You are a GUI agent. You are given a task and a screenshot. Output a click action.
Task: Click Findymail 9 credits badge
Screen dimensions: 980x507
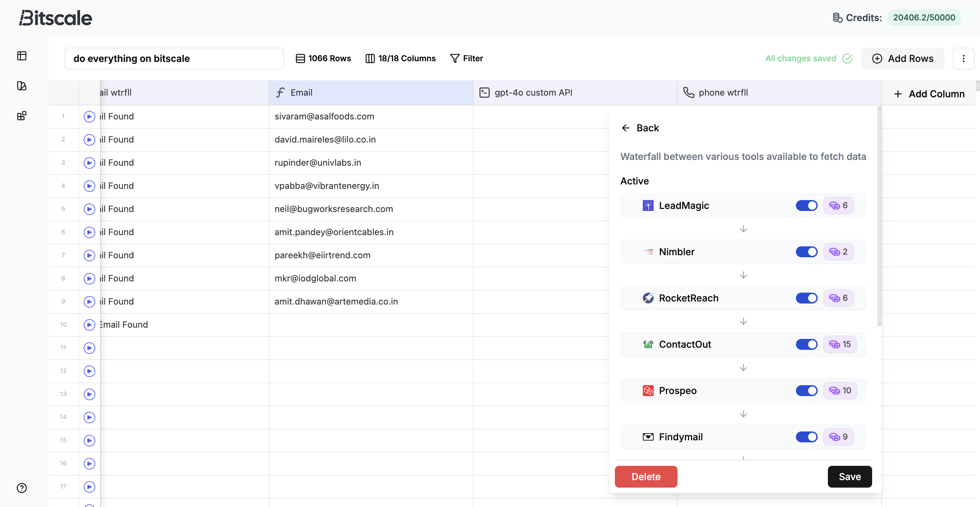point(838,437)
